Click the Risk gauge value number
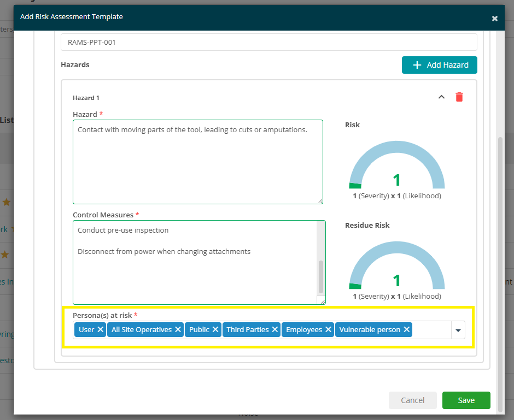Screen dimensions: 514x420 point(396,180)
